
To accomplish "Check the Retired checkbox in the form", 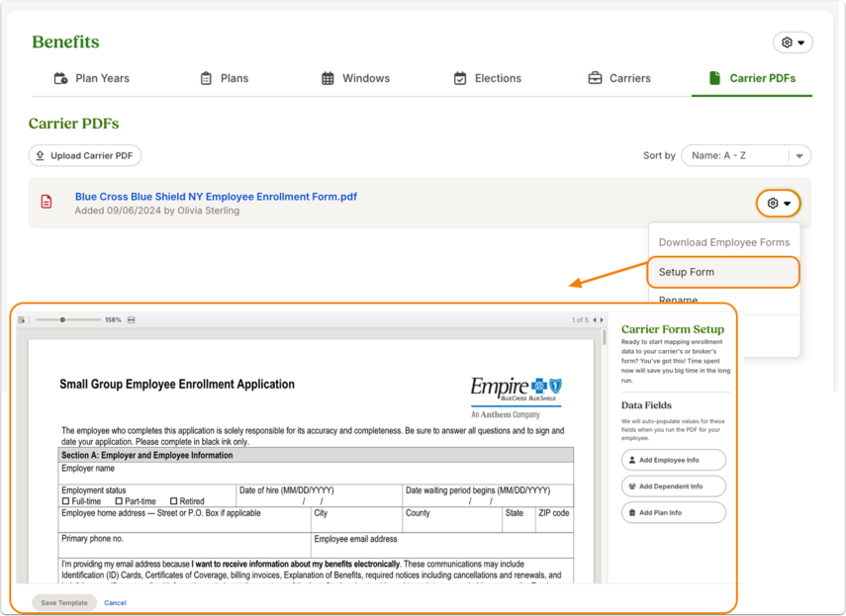I will click(174, 501).
